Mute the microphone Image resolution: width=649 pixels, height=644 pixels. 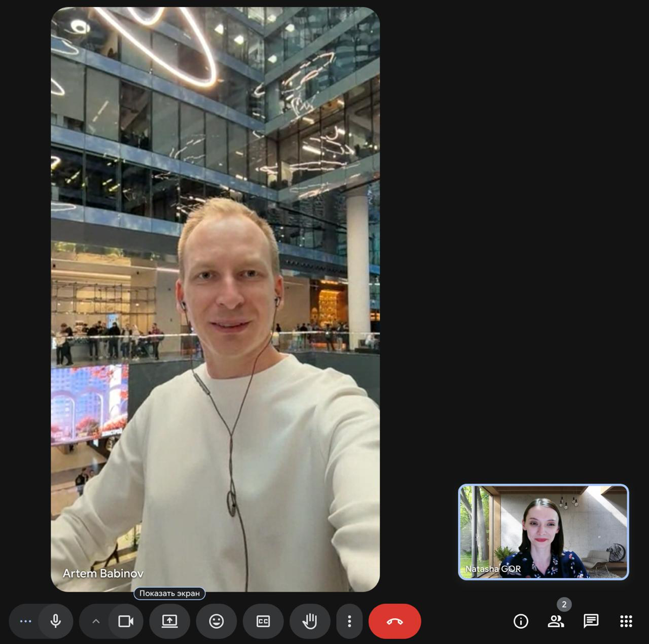click(56, 621)
